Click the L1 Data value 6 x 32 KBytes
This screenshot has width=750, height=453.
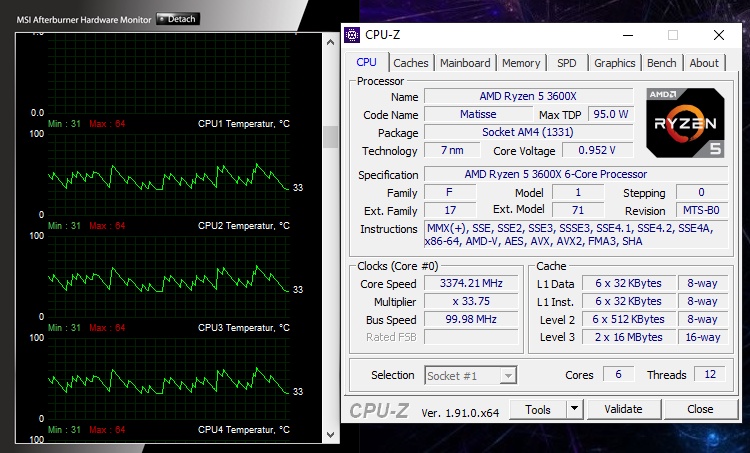[629, 283]
